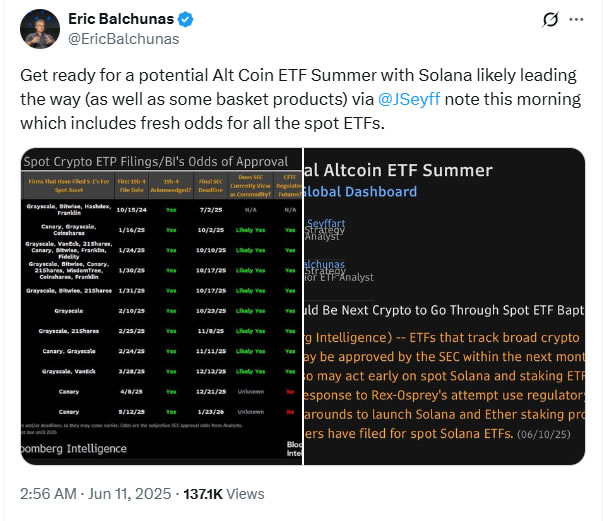Open the Grok icon in tweet header
This screenshot has height=521, width=603.
click(548, 20)
